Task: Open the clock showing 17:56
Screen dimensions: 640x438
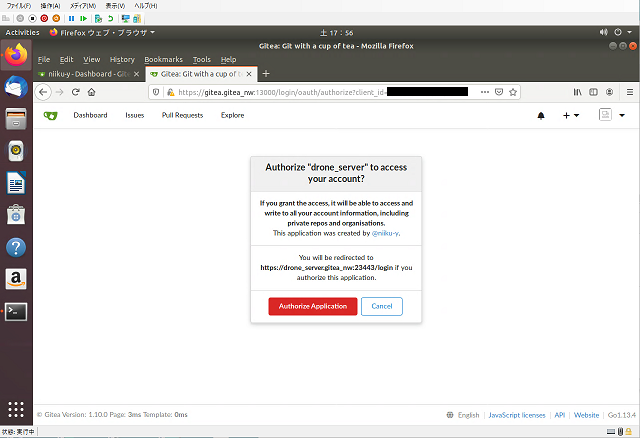Action: click(336, 33)
